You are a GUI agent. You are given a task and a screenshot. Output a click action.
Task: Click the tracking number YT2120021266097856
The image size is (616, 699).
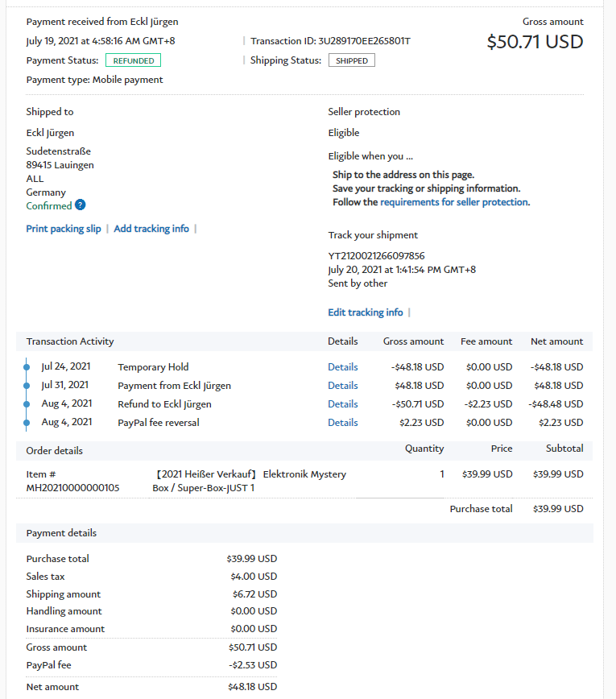coord(376,256)
